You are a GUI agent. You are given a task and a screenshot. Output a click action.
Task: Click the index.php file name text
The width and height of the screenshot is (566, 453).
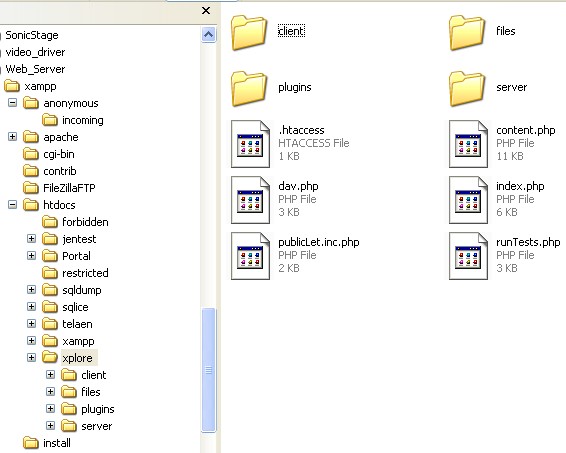pyautogui.click(x=520, y=186)
